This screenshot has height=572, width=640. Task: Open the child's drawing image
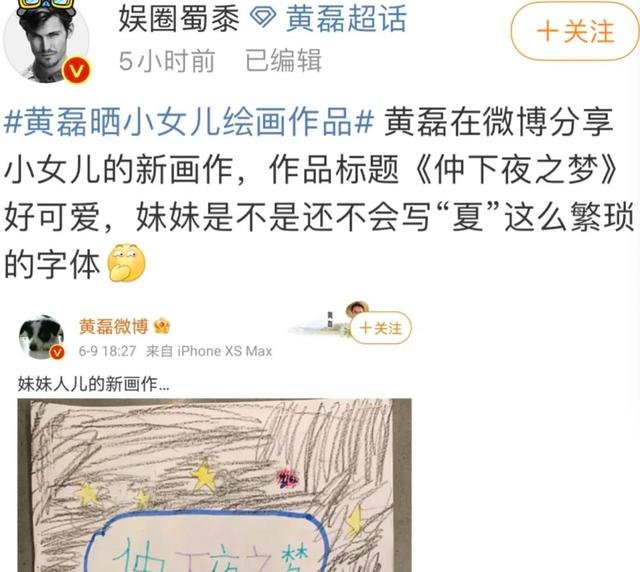point(214,485)
